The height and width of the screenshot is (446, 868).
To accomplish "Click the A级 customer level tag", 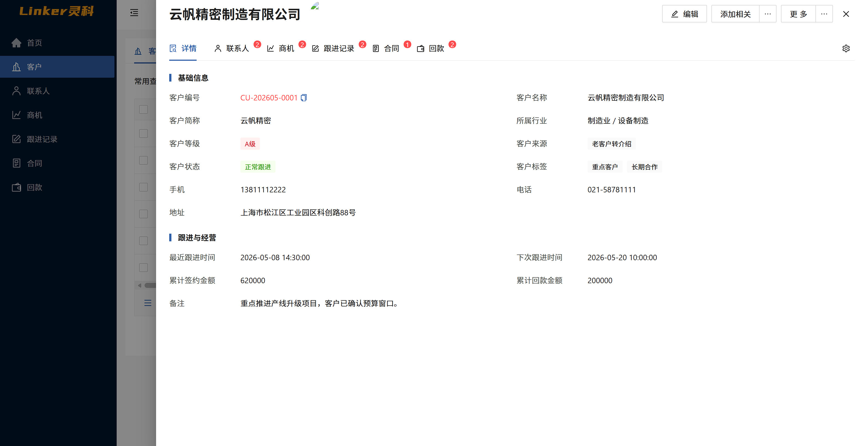I will point(250,144).
